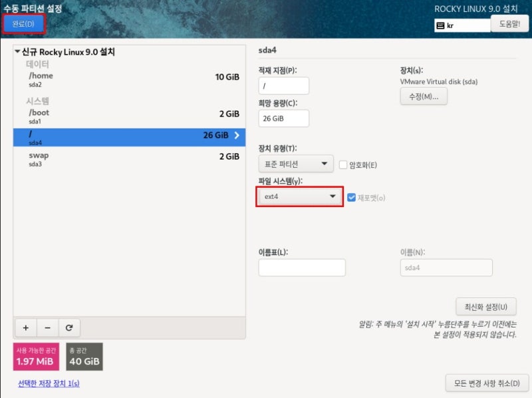Click the 모든 변경 사항 취소(D) button
532x398 pixels.
coord(487,383)
